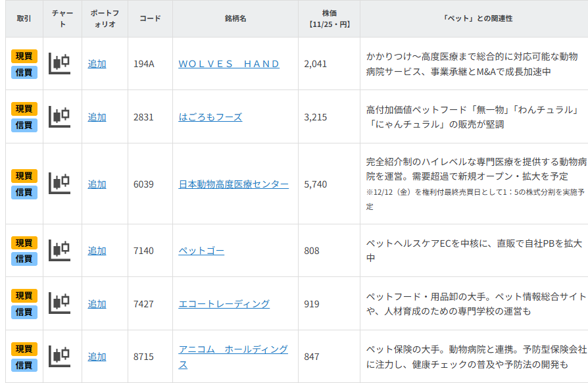Add WOLVES HAND to portfolio via 追加
588x383 pixels.
click(97, 64)
